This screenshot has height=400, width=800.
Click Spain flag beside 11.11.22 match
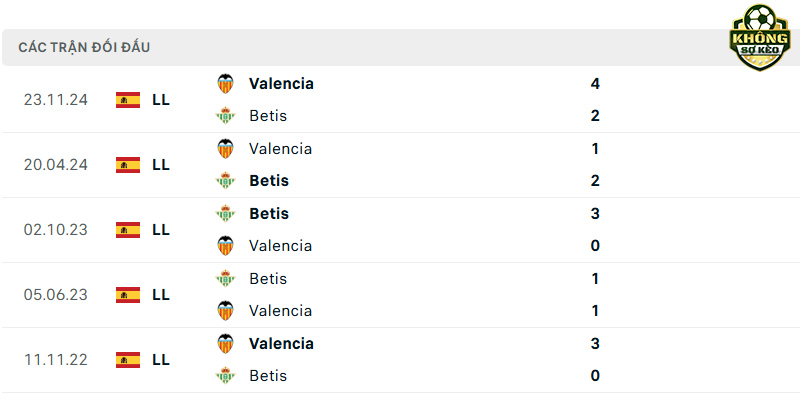[x=128, y=360]
